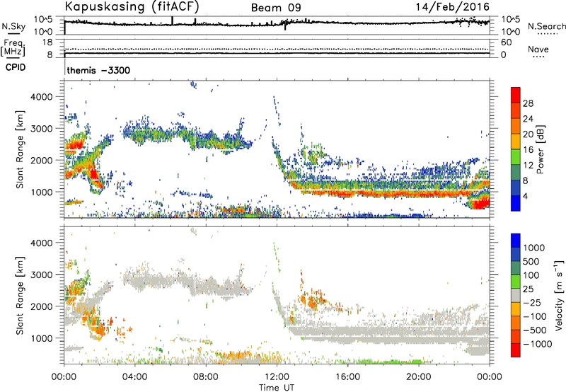Click the Nave legend label
Screen dimensions: 566x392
pyautogui.click(x=538, y=50)
